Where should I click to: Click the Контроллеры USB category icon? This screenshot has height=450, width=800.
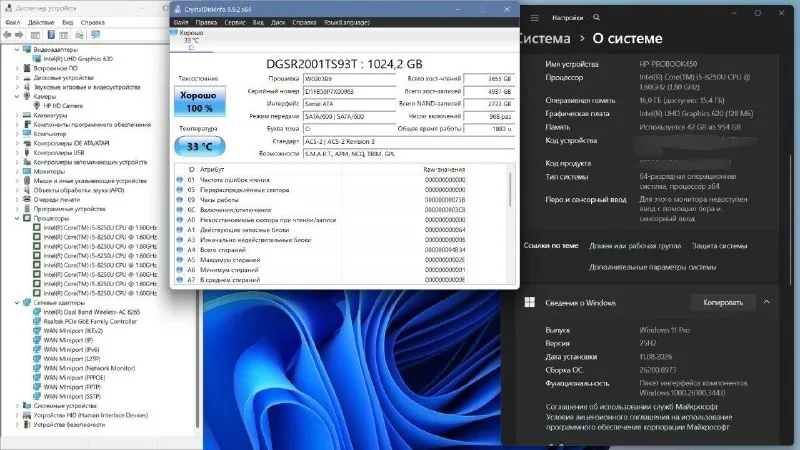click(x=27, y=153)
